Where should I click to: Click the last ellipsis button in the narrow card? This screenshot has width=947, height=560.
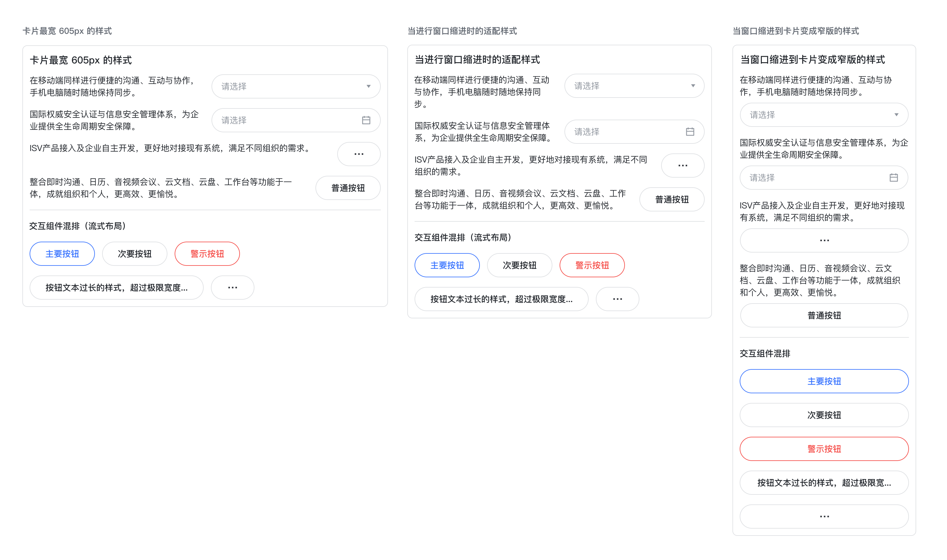click(824, 517)
